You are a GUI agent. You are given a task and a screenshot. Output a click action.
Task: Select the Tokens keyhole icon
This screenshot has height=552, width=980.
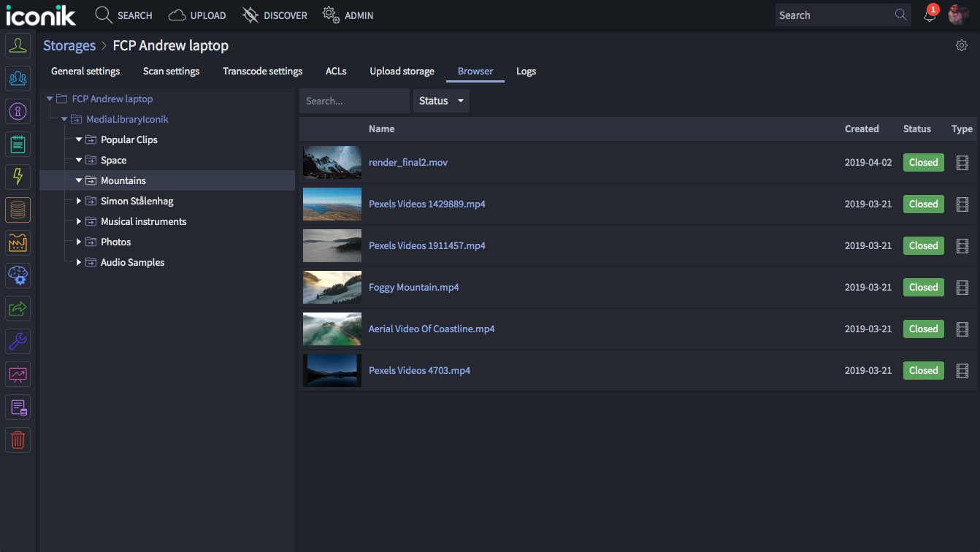tap(18, 111)
